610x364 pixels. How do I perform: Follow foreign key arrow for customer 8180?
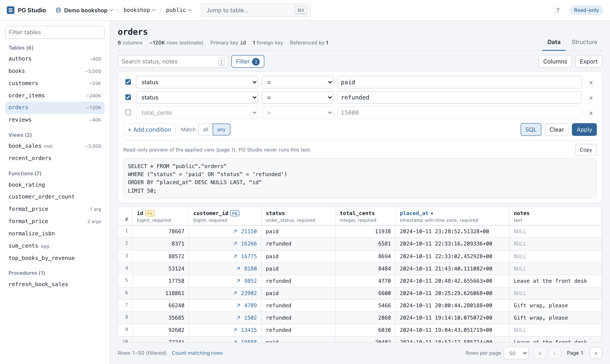[x=238, y=269]
